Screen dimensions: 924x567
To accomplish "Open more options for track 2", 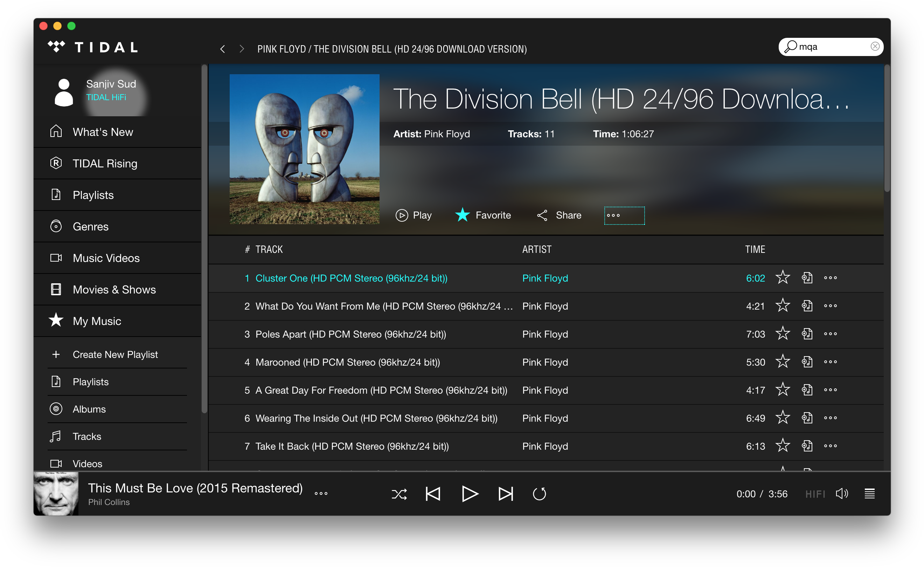I will coord(830,306).
